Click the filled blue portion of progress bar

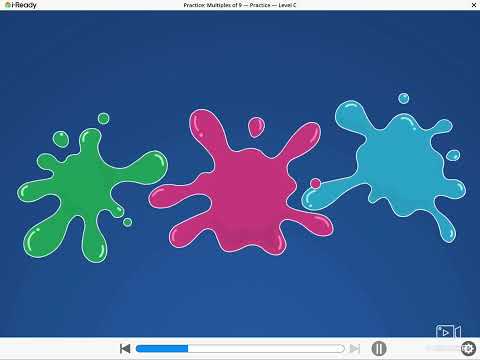[x=162, y=349]
